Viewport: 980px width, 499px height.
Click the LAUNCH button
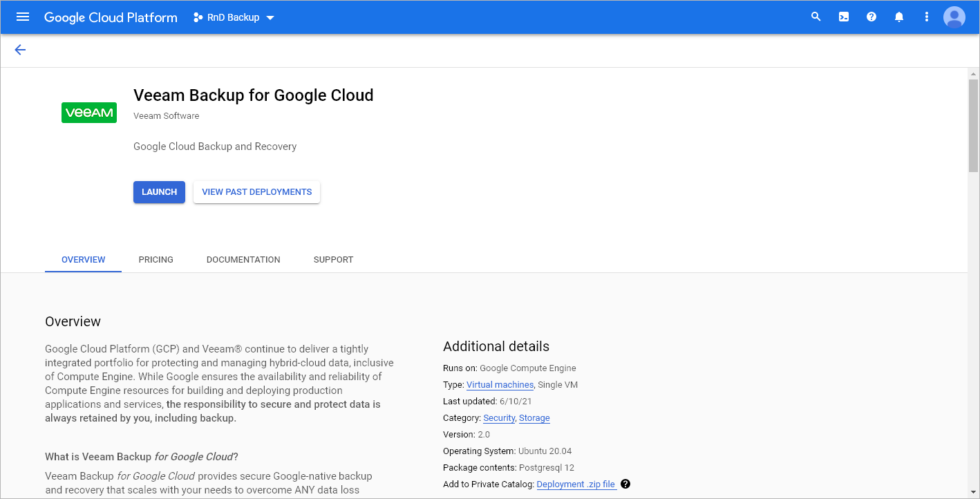point(159,192)
